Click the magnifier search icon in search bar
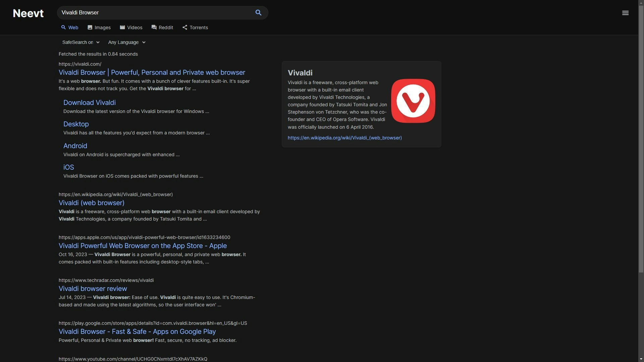 click(258, 13)
